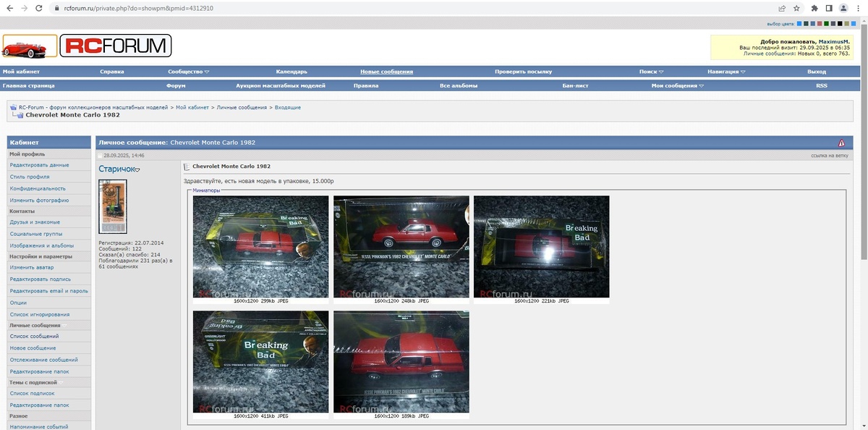Click the red warning report icon

point(841,143)
